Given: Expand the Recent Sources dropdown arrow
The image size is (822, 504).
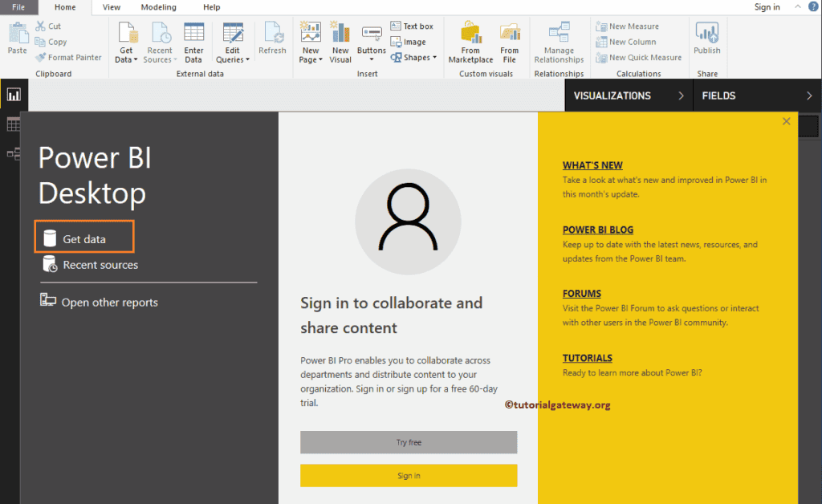Looking at the screenshot, I should [175, 59].
